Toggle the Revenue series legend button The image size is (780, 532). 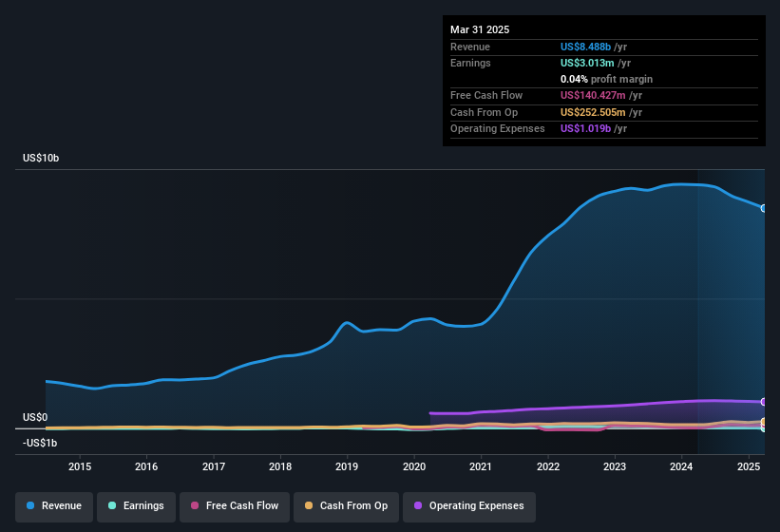click(x=54, y=506)
